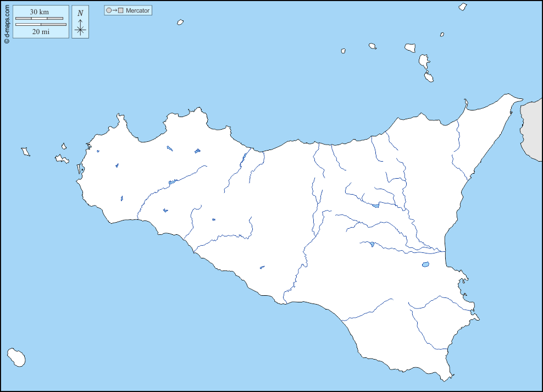Click the letter N above the compass
This screenshot has width=543, height=392.
pyautogui.click(x=80, y=13)
